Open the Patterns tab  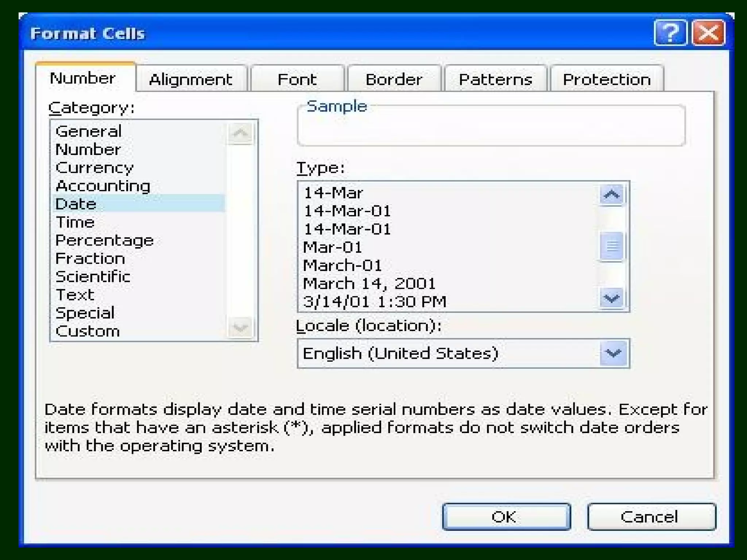pyautogui.click(x=495, y=79)
